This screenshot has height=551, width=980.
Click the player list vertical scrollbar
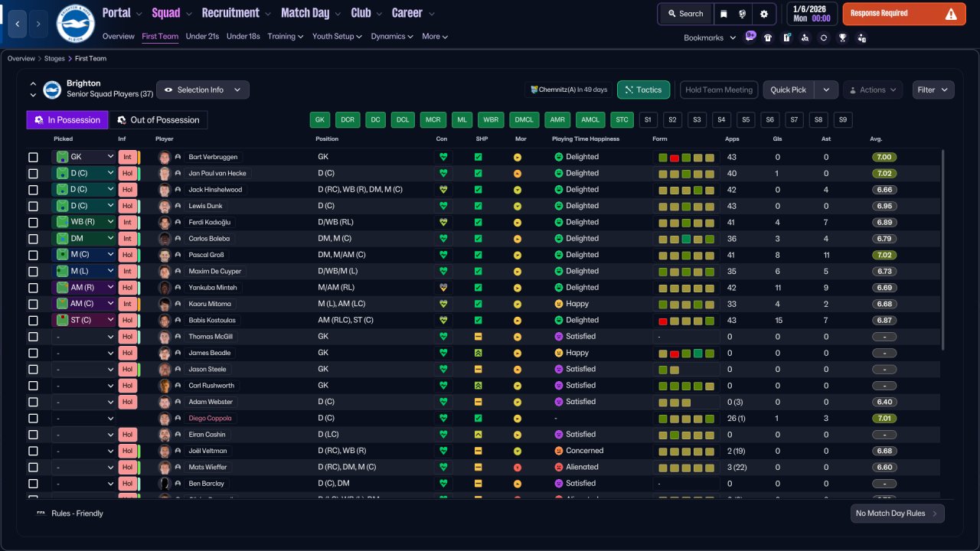tap(943, 249)
